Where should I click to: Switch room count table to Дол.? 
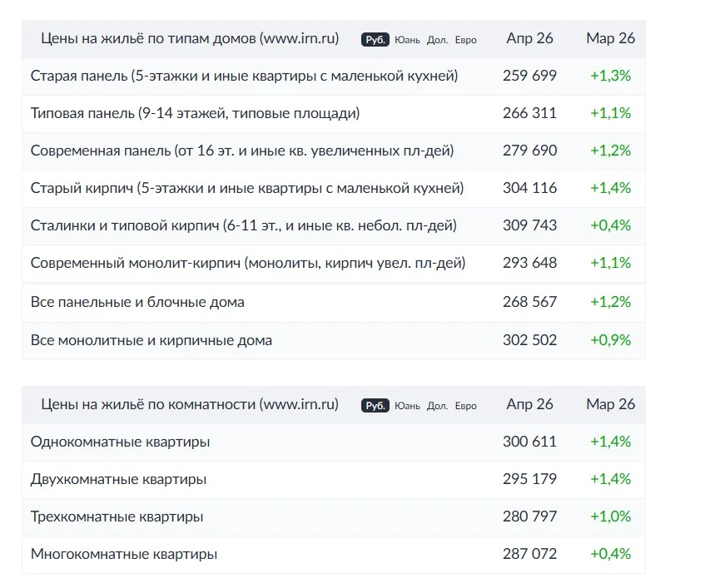pyautogui.click(x=437, y=406)
